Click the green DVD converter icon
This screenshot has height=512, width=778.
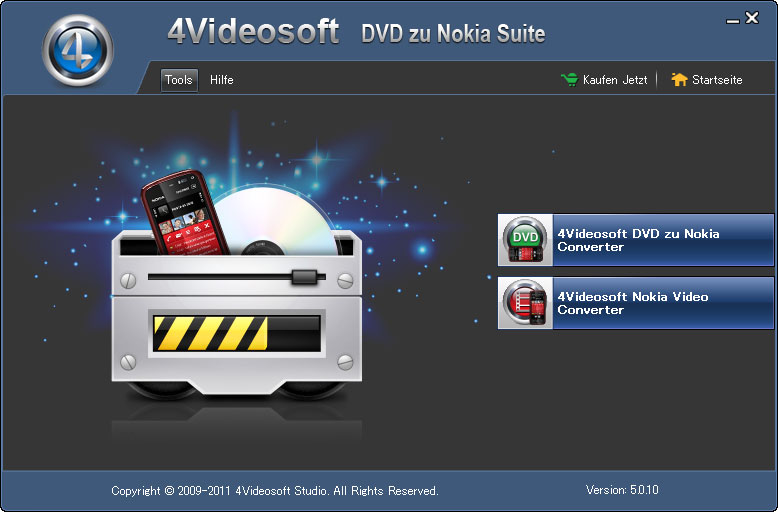pos(525,240)
